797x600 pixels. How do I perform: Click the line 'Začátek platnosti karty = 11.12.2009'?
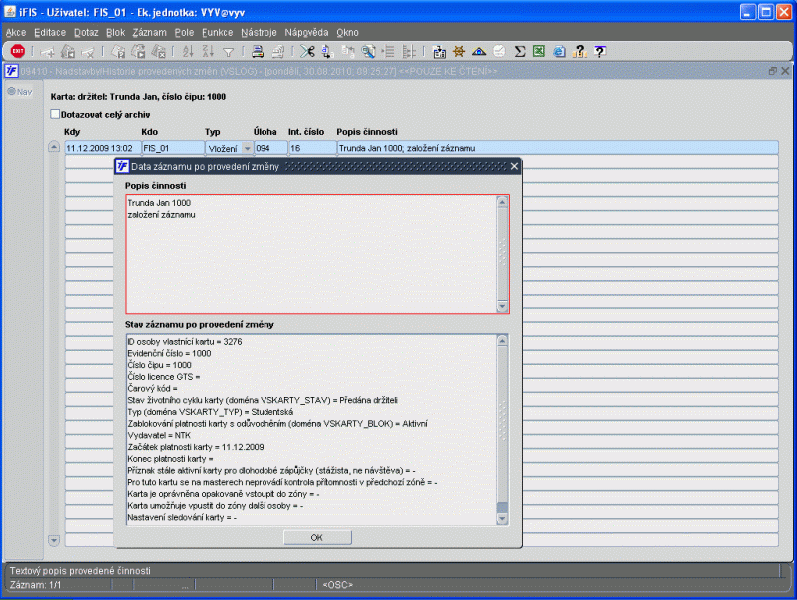pyautogui.click(x=196, y=447)
